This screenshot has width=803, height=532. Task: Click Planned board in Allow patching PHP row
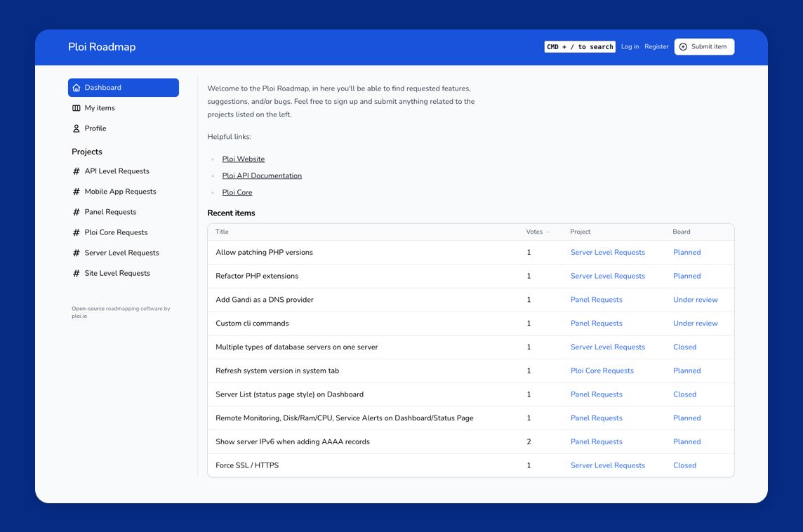point(686,253)
